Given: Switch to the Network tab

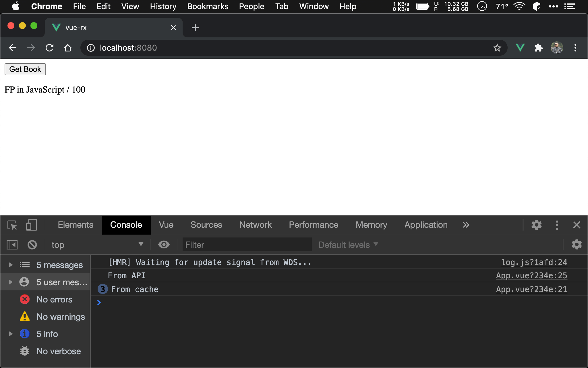Looking at the screenshot, I should tap(255, 224).
